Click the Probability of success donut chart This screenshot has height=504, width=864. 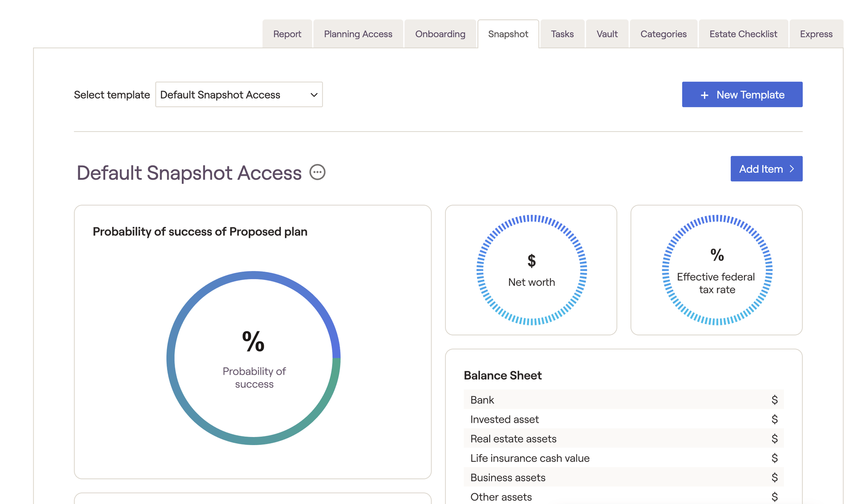click(x=253, y=358)
